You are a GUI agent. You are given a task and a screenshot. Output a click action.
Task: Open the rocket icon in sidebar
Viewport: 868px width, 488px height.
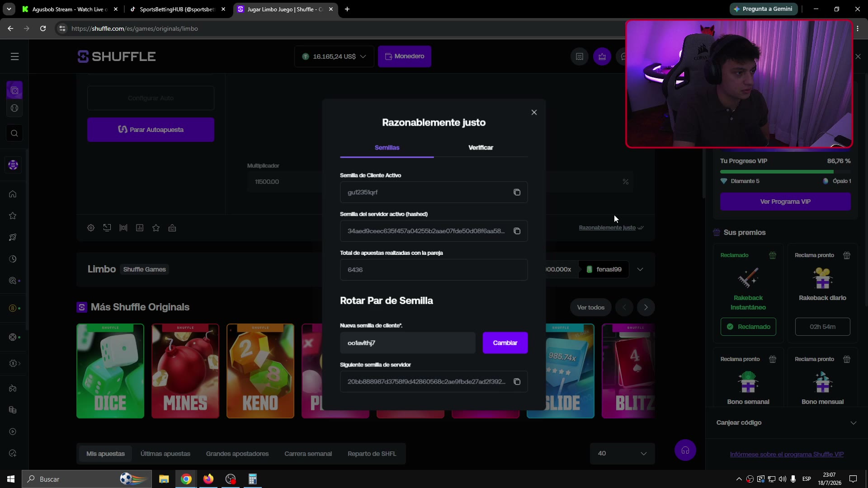point(13,237)
